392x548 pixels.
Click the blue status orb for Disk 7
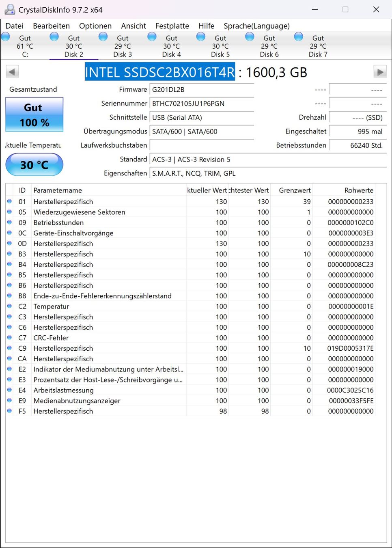[299, 37]
